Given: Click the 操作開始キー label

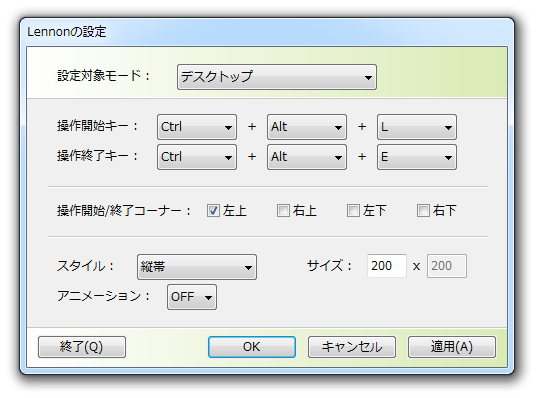Looking at the screenshot, I should 97,126.
